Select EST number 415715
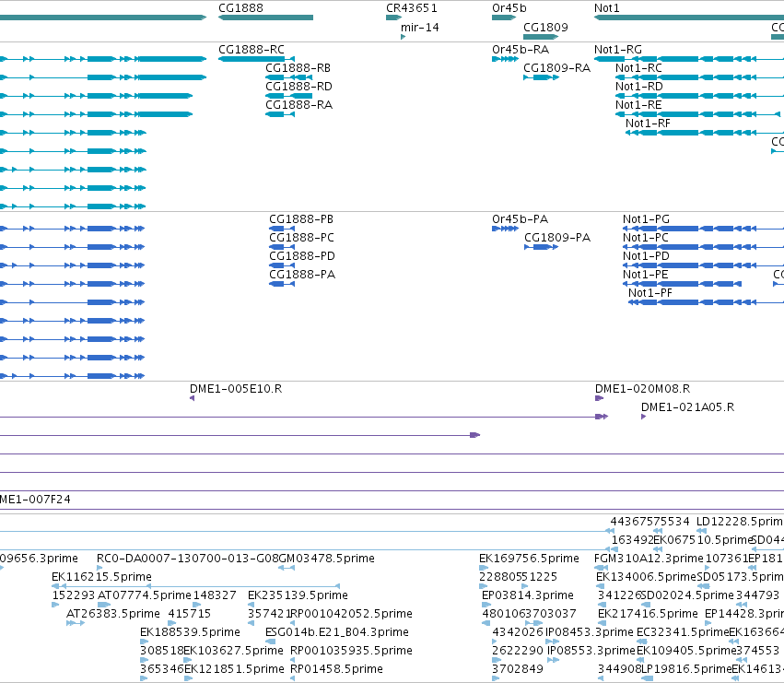This screenshot has width=784, height=683. 190,614
